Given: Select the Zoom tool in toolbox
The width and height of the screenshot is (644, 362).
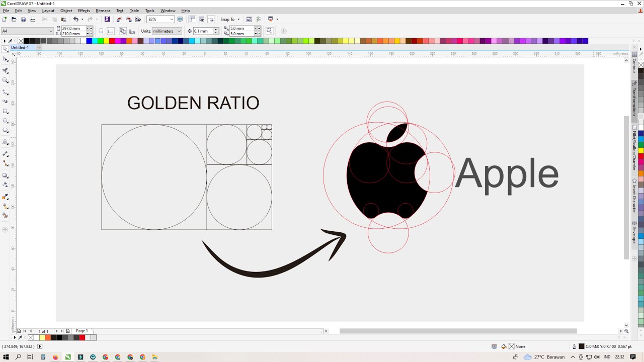Looking at the screenshot, I should tap(6, 80).
